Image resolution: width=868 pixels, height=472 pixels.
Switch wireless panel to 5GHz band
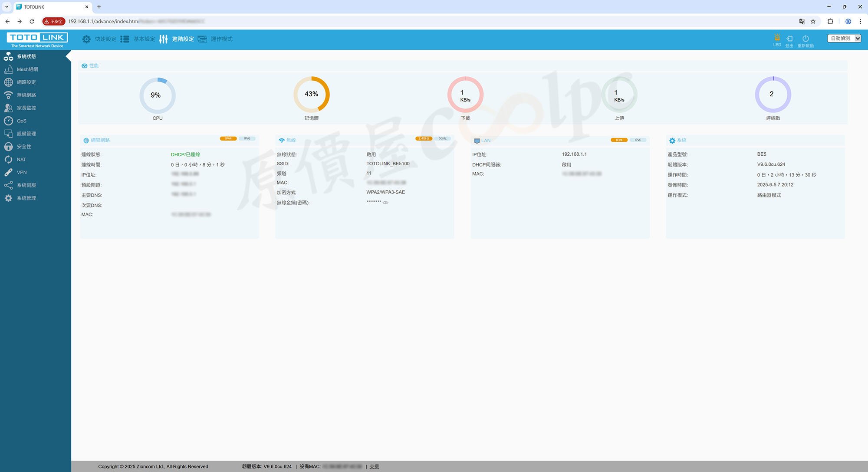(x=442, y=139)
